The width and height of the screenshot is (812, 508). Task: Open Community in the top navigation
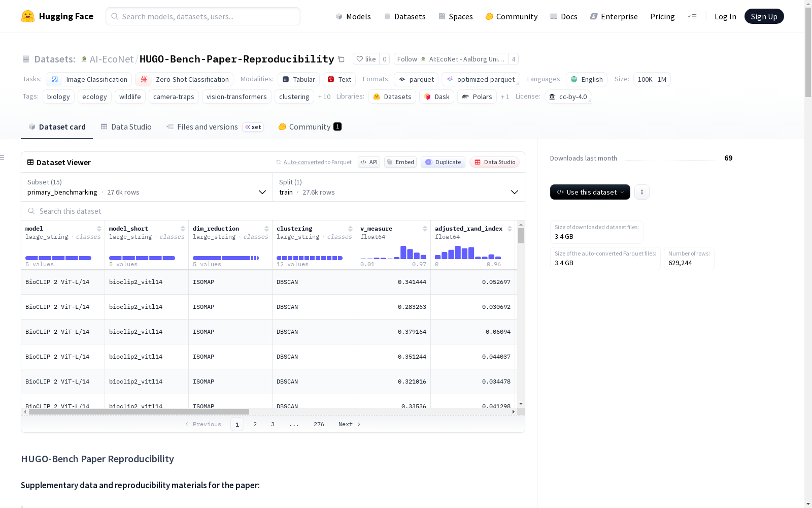coord(512,16)
